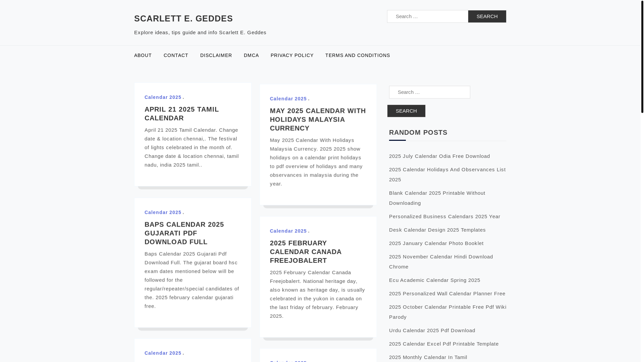Click the Scarlett E. Geddes site title
This screenshot has width=644, height=362.
183,18
